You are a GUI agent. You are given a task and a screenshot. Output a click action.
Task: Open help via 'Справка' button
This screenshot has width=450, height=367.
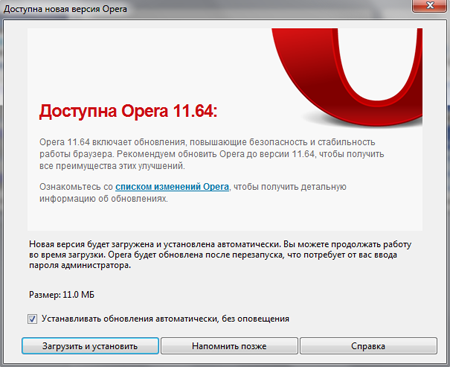pyautogui.click(x=368, y=346)
